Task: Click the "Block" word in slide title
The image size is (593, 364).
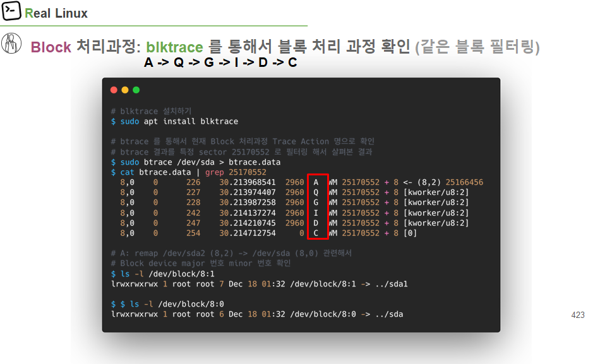Action: [51, 47]
